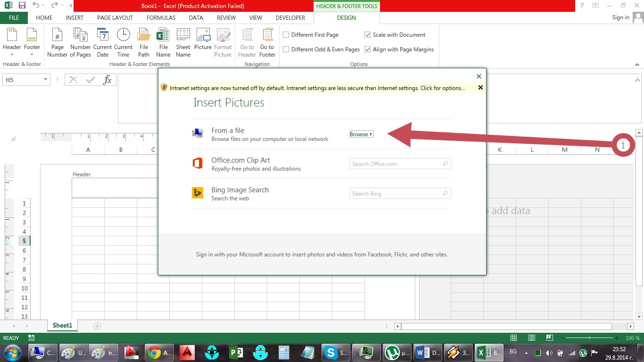Insert Current Time into header

pos(123,43)
